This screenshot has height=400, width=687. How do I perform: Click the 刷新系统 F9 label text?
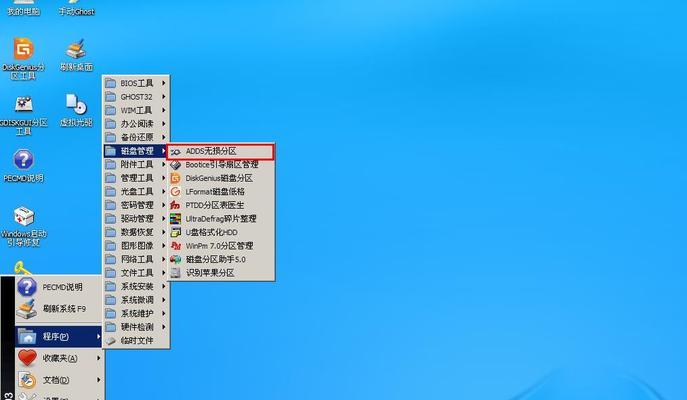tap(64, 309)
